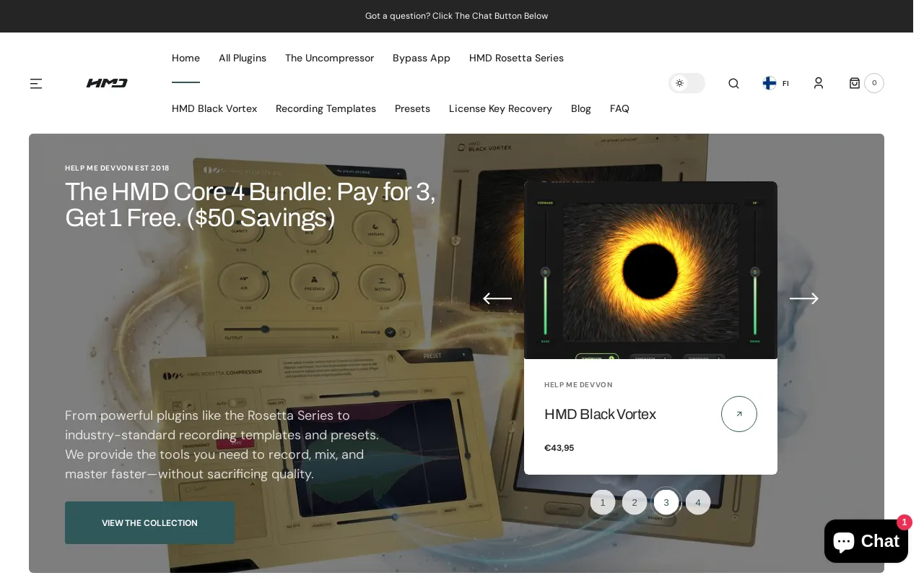Click the next slide right arrow
The width and height of the screenshot is (924, 578).
click(x=803, y=299)
